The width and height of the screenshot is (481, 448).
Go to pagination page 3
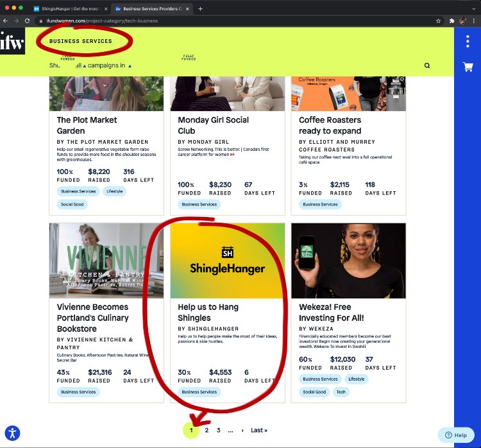click(x=219, y=430)
